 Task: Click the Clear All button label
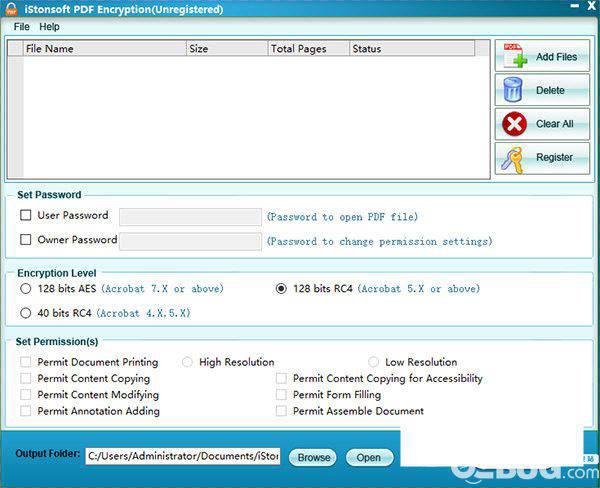[554, 124]
